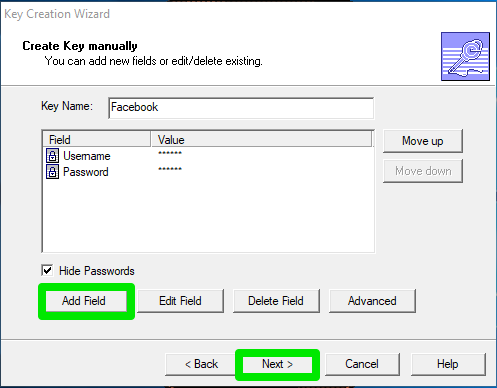Image resolution: width=497 pixels, height=388 pixels.
Task: Proceed with the Next button
Action: pos(277,364)
